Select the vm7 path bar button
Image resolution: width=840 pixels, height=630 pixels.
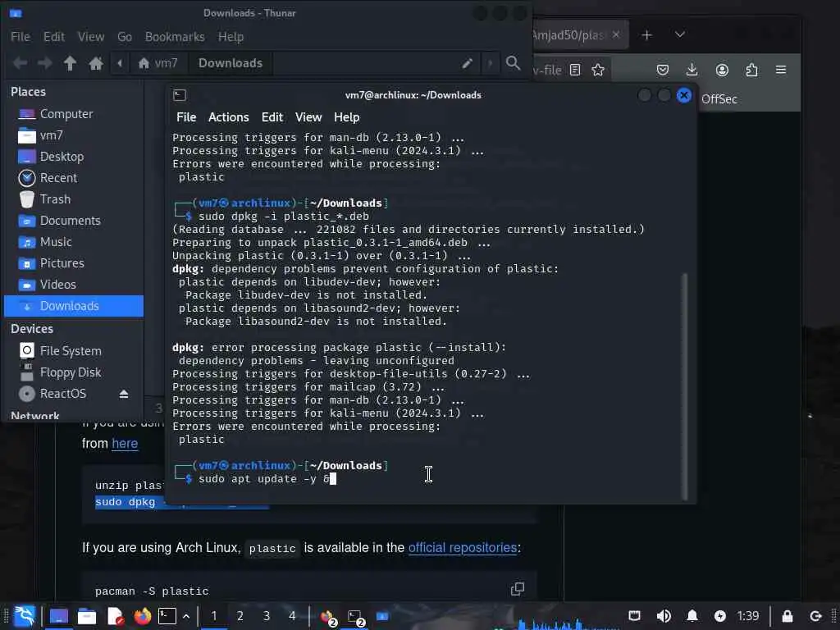[158, 63]
